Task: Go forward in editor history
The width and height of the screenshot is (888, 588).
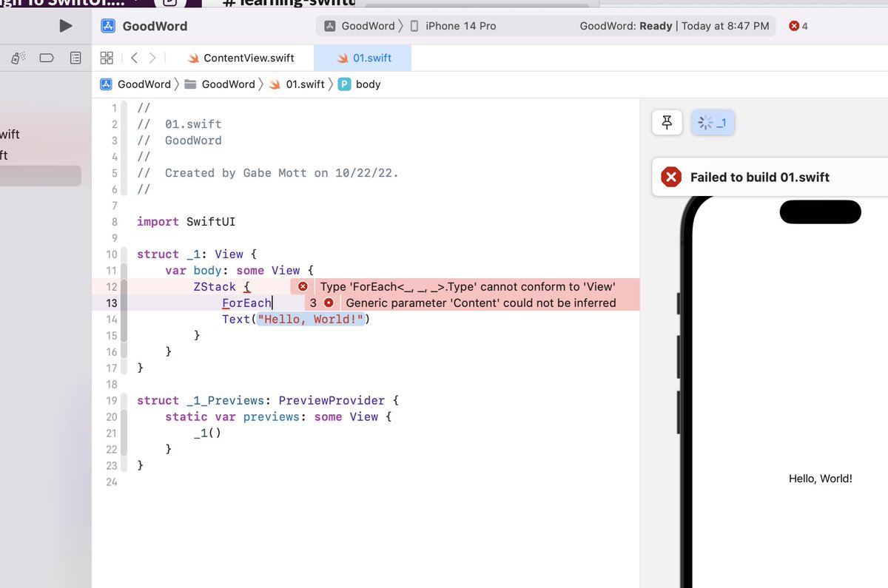Action: [x=152, y=58]
